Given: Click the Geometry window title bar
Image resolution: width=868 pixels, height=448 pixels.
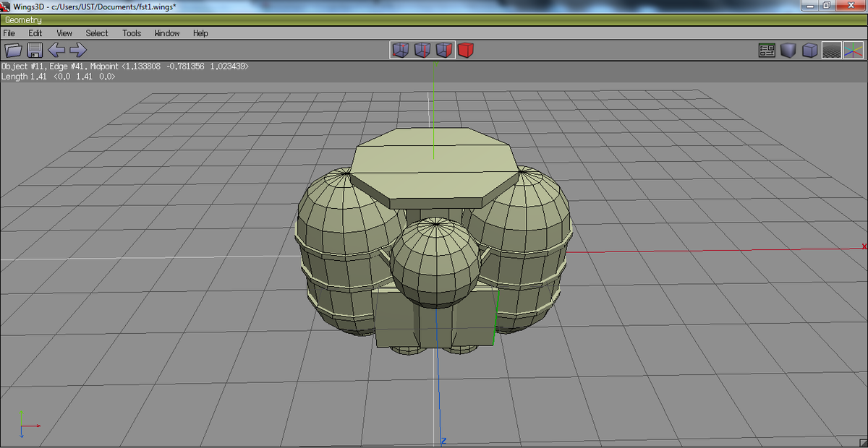Looking at the screenshot, I should pos(434,20).
